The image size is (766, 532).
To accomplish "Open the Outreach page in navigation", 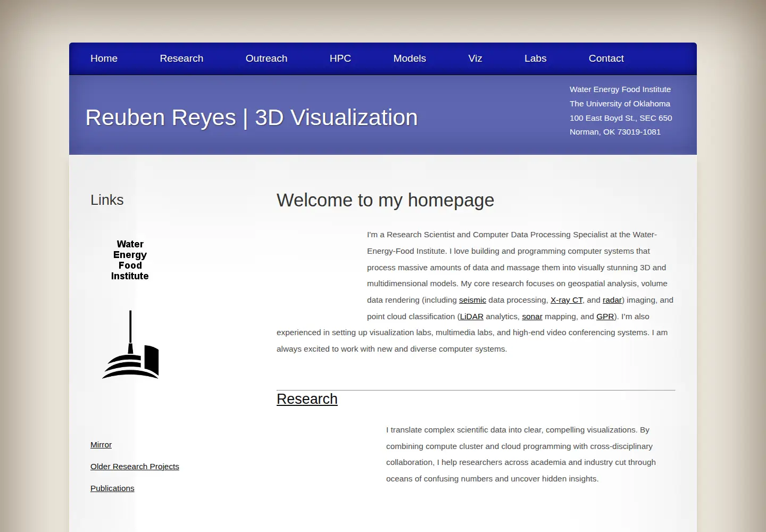I will tap(267, 59).
